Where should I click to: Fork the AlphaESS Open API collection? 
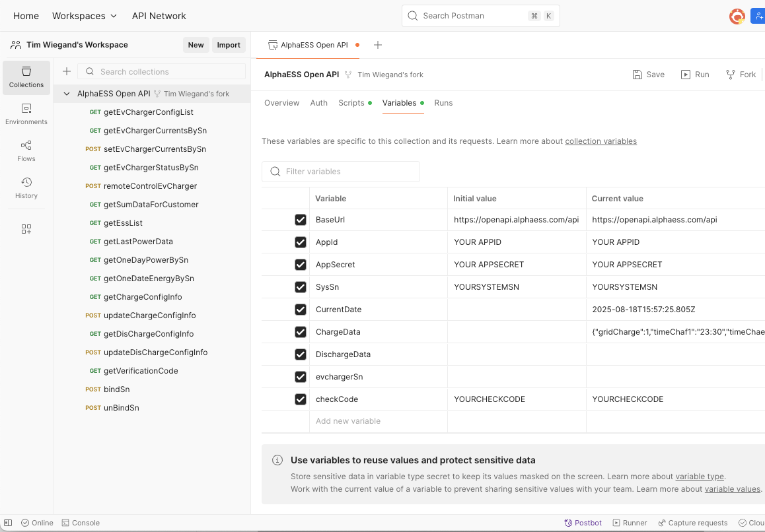coord(741,75)
